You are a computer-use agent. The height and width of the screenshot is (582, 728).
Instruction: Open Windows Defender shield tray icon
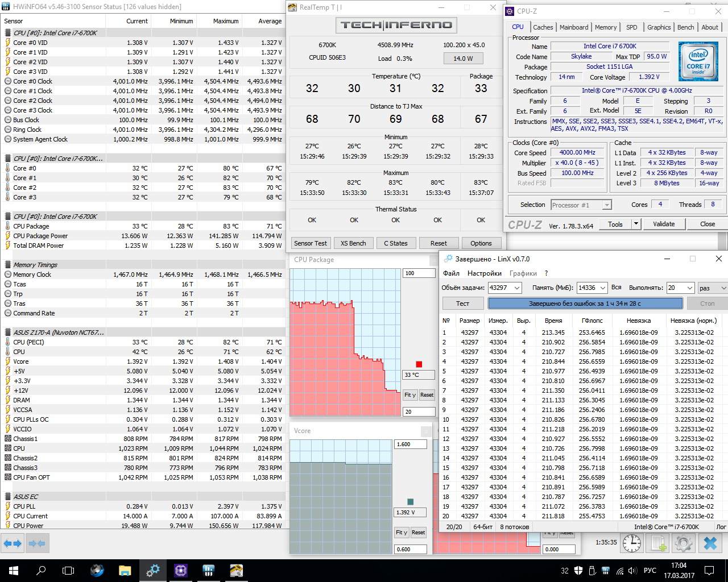pyautogui.click(x=578, y=571)
